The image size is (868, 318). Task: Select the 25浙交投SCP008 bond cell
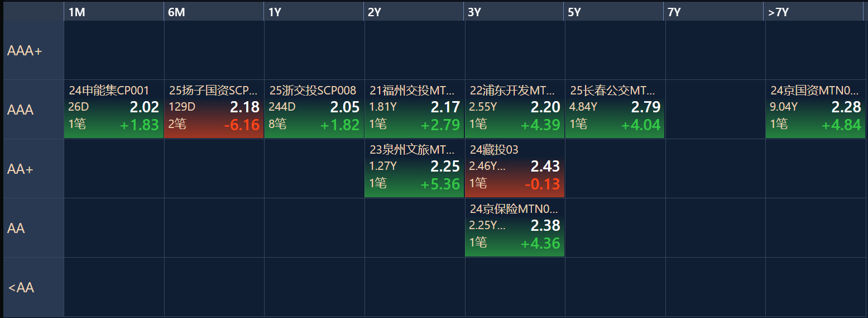coord(314,110)
